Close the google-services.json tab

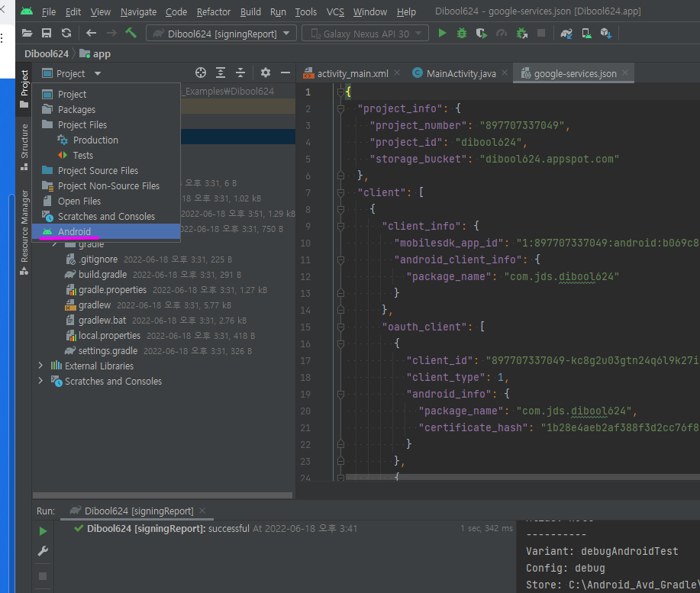625,73
